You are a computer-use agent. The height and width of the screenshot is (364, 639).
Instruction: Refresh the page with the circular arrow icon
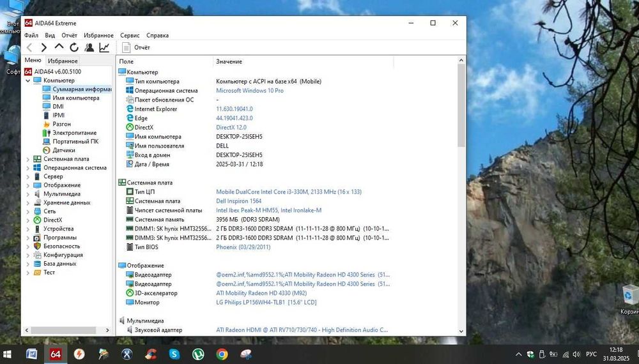73,48
